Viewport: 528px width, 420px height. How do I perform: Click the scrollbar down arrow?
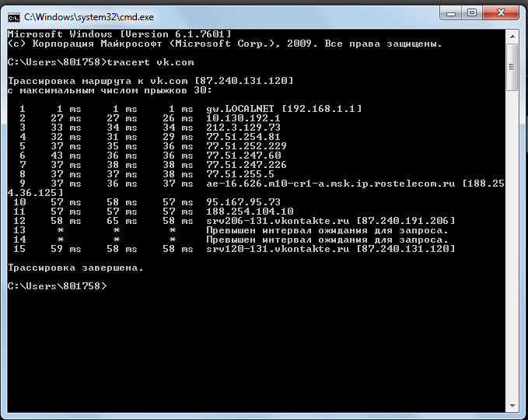512,405
